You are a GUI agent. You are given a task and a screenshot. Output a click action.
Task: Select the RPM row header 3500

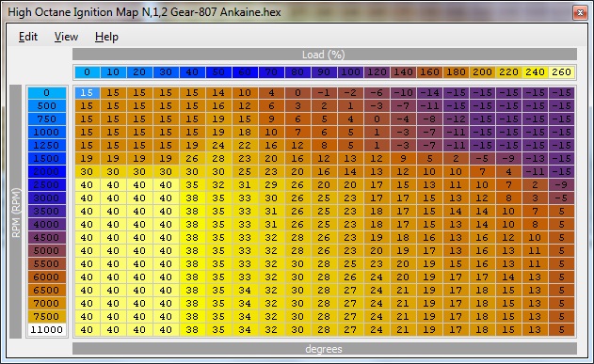(x=46, y=211)
